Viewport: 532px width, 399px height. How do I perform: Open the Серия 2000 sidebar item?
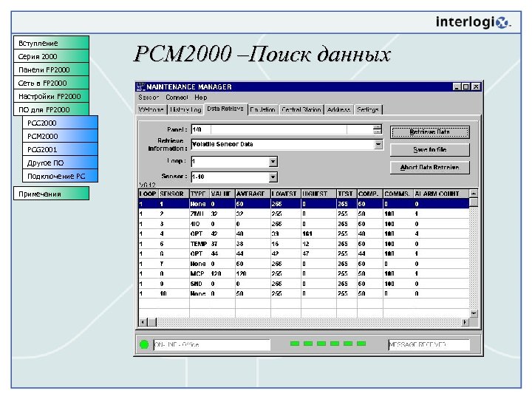(x=51, y=56)
